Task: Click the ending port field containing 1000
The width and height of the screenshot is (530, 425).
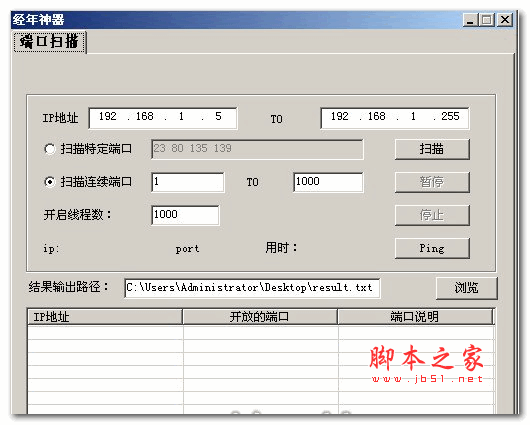Action: click(x=328, y=182)
